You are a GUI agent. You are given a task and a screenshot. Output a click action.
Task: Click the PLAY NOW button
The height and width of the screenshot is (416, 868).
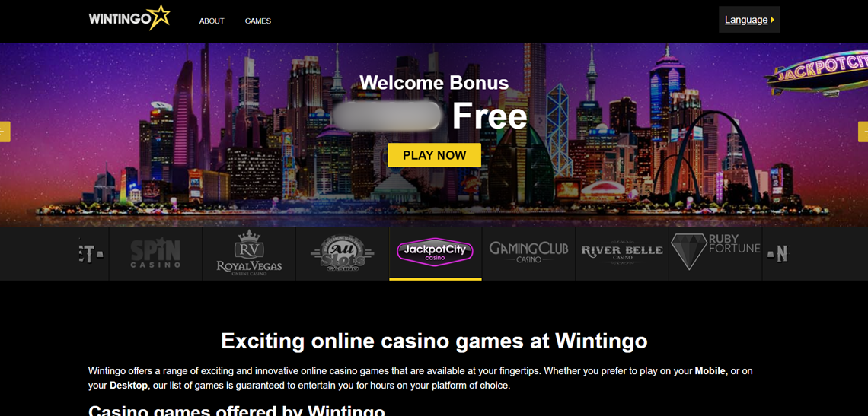coord(434,155)
